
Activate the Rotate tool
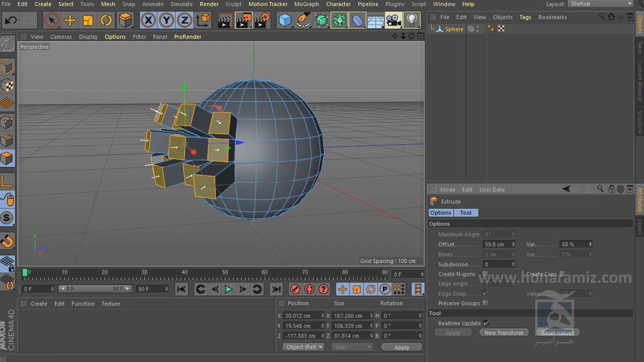pyautogui.click(x=106, y=21)
